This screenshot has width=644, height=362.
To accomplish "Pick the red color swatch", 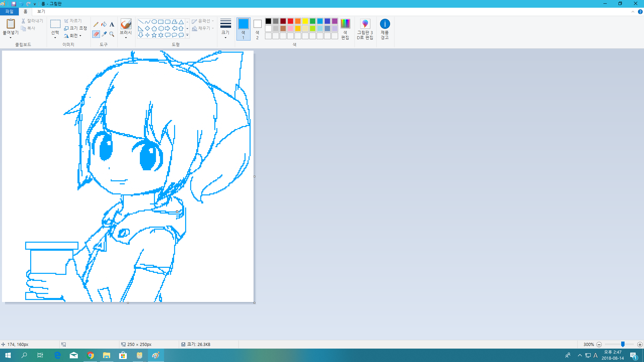I will point(290,21).
